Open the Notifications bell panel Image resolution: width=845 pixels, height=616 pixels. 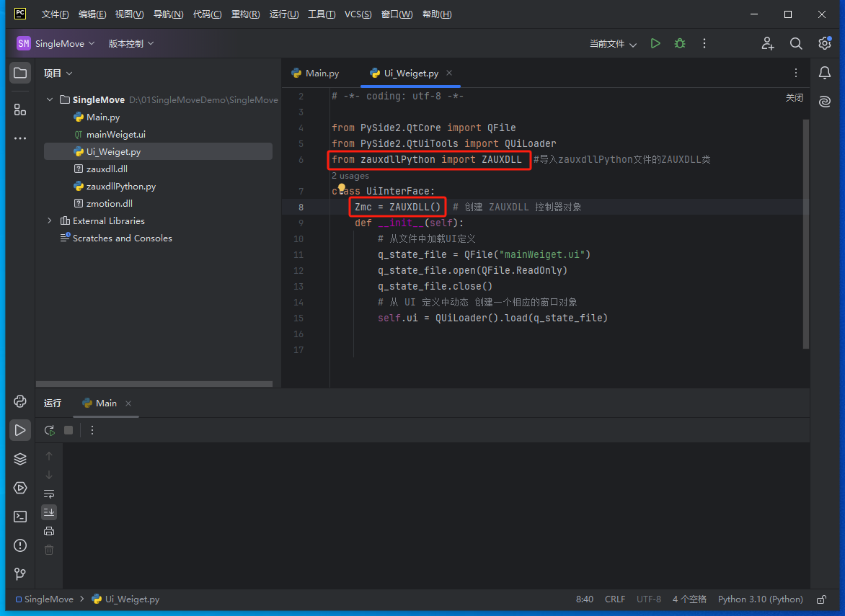pos(825,73)
